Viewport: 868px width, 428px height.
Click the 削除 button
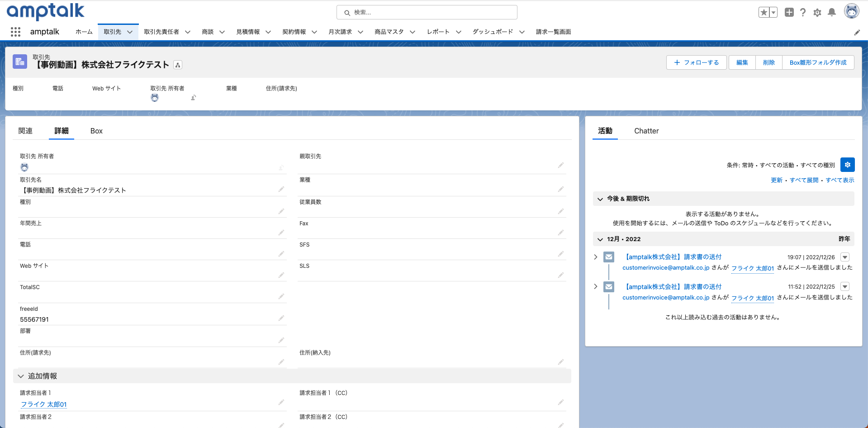(x=769, y=62)
